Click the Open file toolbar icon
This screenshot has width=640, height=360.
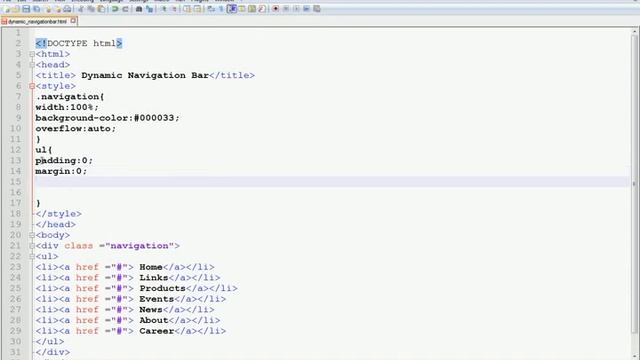click(x=16, y=9)
